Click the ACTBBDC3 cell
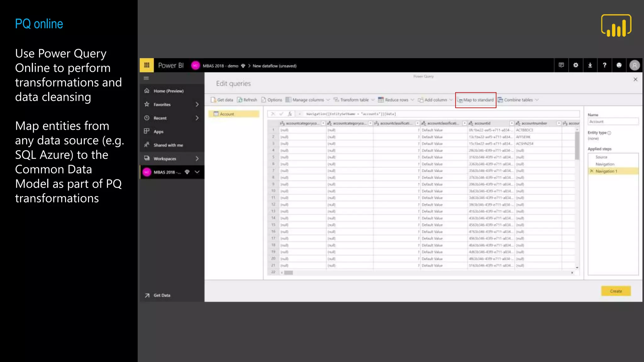Viewport: 644px width, 362px height. 538,130
